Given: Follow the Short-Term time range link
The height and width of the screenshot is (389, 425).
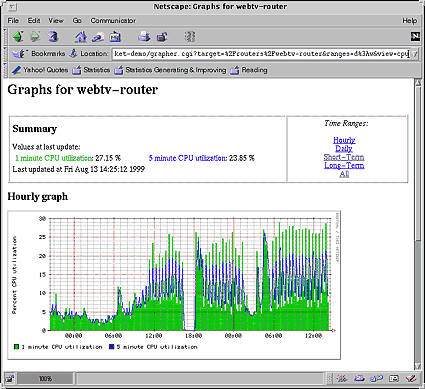Looking at the screenshot, I should coord(344,157).
